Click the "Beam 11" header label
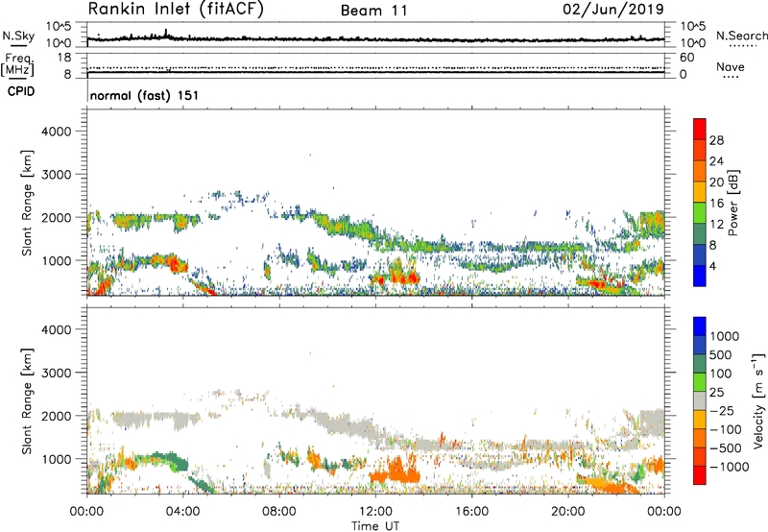The height and width of the screenshot is (532, 768). (x=374, y=11)
